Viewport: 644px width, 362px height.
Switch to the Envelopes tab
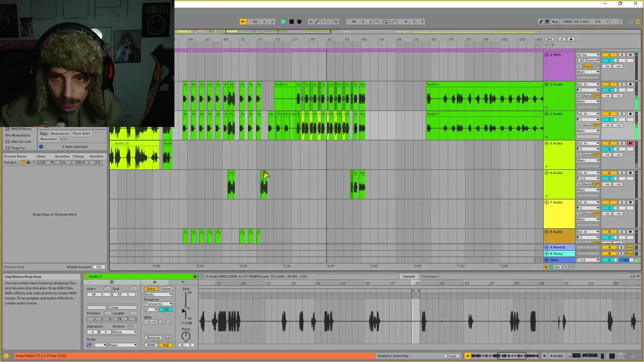[x=429, y=276]
